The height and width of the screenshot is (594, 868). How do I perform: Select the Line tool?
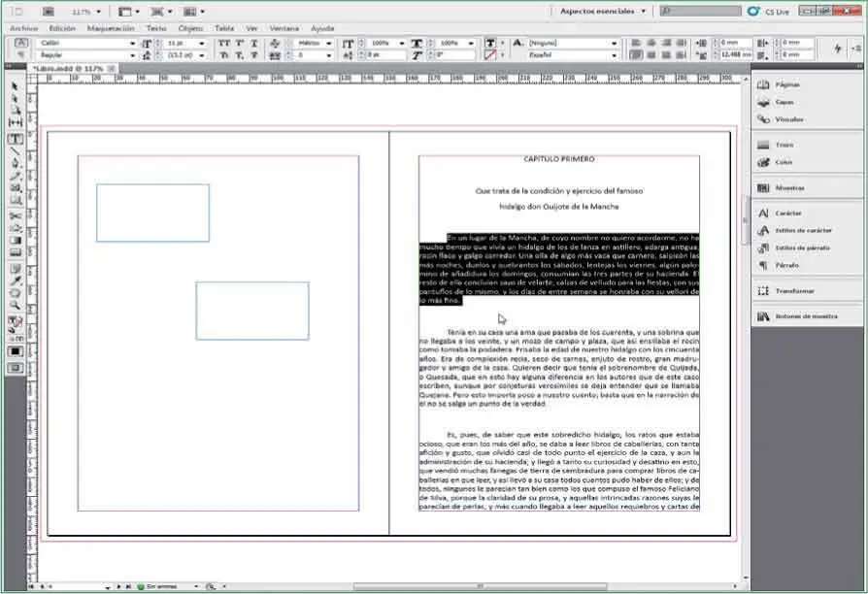(x=15, y=151)
